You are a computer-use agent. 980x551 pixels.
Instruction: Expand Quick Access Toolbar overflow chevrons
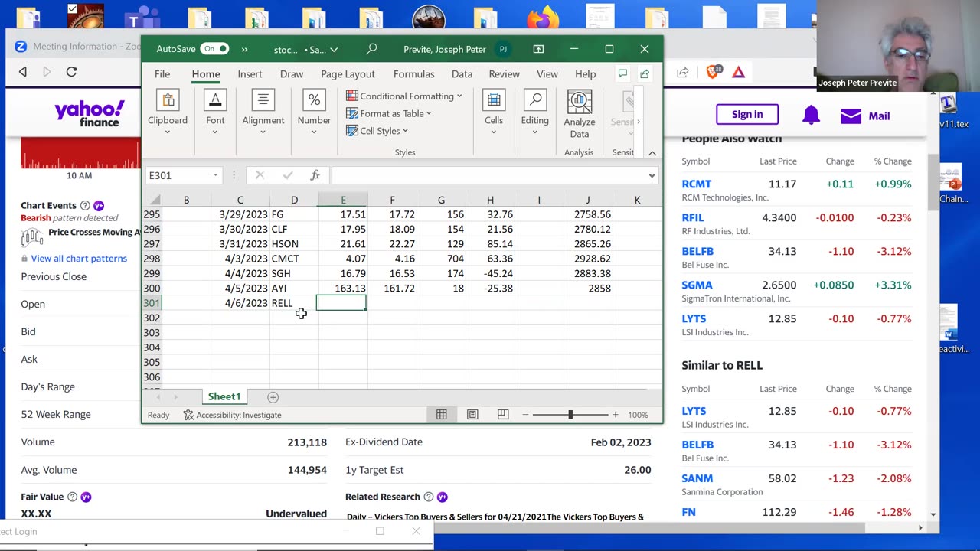point(244,49)
